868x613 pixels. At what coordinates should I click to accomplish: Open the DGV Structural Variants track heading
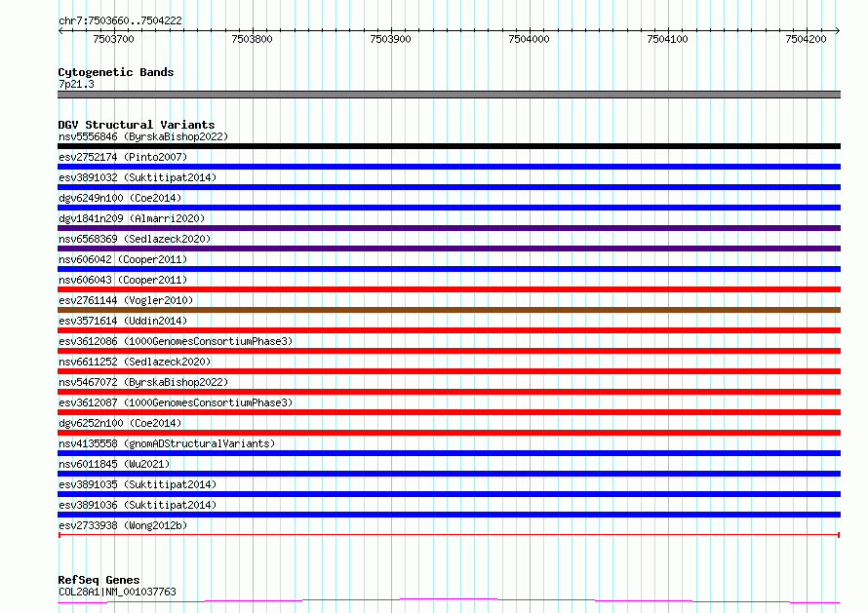tap(136, 125)
